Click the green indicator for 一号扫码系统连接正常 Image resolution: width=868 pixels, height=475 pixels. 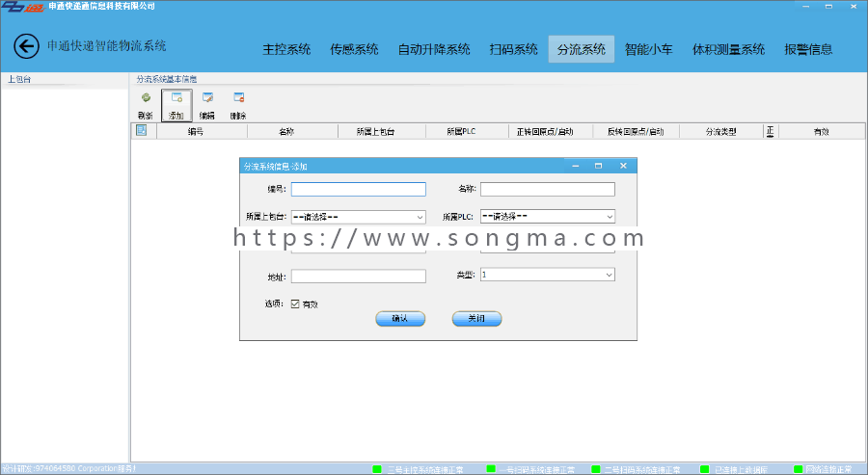click(x=491, y=469)
